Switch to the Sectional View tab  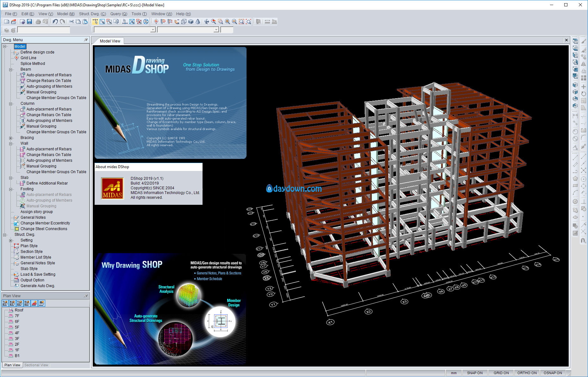pos(36,365)
